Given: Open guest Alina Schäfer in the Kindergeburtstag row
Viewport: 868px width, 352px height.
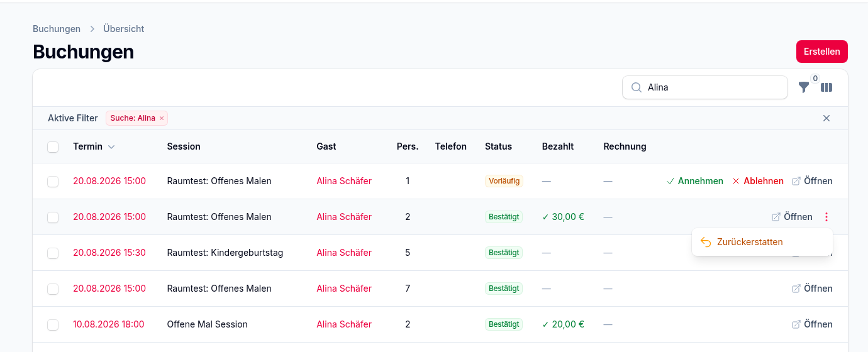Looking at the screenshot, I should (x=344, y=253).
